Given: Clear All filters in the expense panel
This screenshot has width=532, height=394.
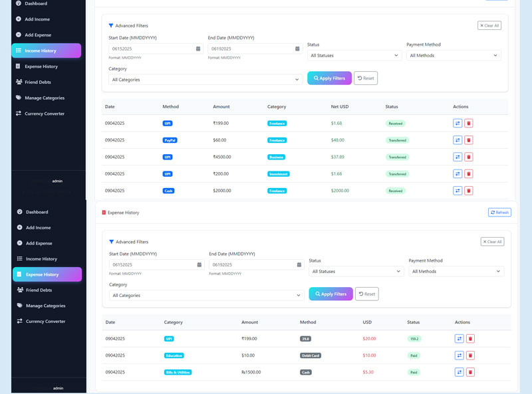Looking at the screenshot, I should pos(492,242).
